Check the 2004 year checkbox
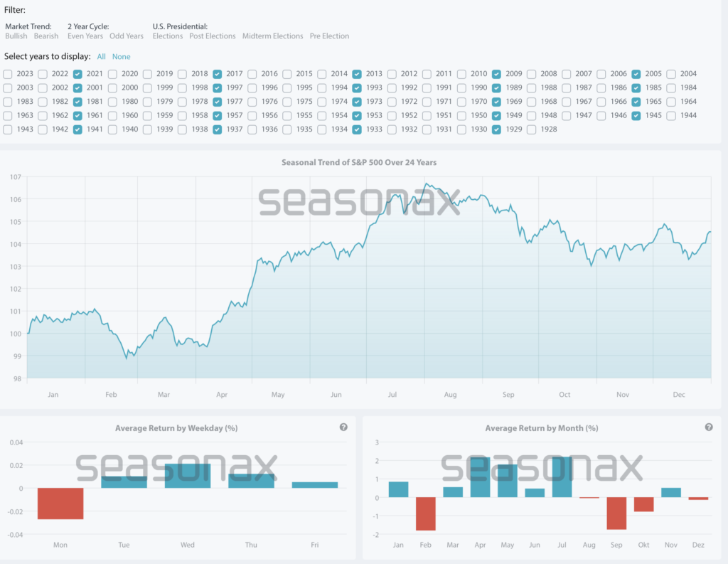The height and width of the screenshot is (564, 728). [x=671, y=74]
